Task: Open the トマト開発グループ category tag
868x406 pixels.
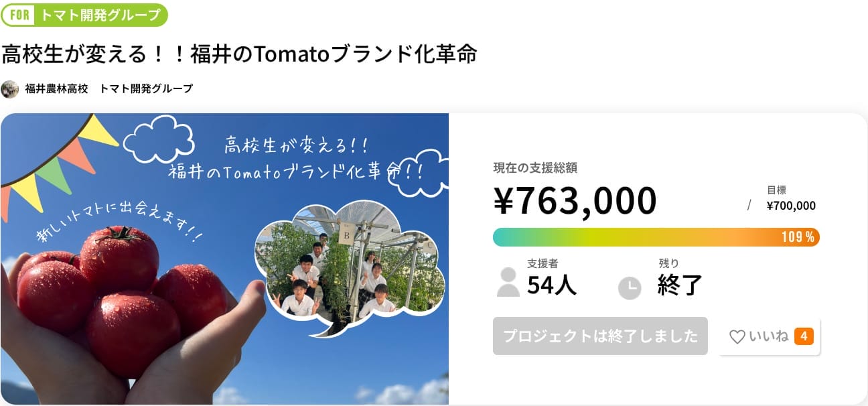Action: tap(100, 15)
